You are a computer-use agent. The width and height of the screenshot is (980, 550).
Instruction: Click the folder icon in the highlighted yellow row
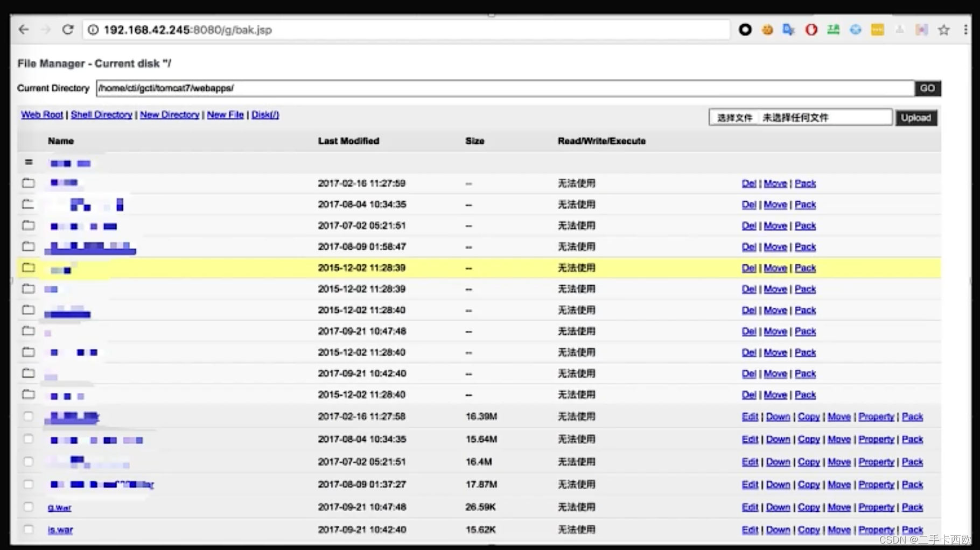[29, 267]
